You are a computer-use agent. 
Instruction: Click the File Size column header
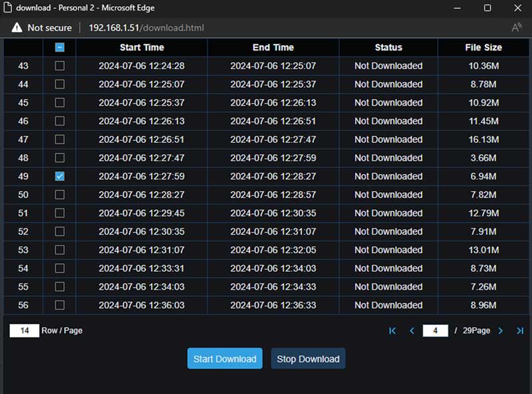483,48
